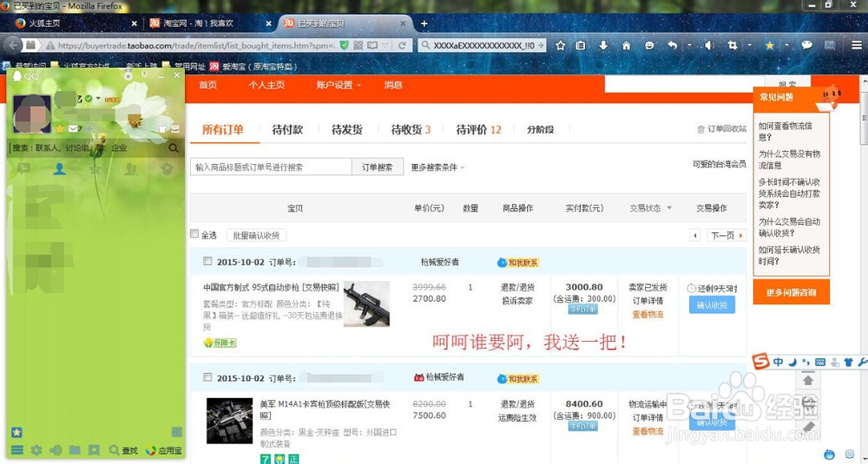Viewport: 868px width, 464px height.
Task: Open dropdown arrow next to bookmarks star
Action: coord(785,45)
